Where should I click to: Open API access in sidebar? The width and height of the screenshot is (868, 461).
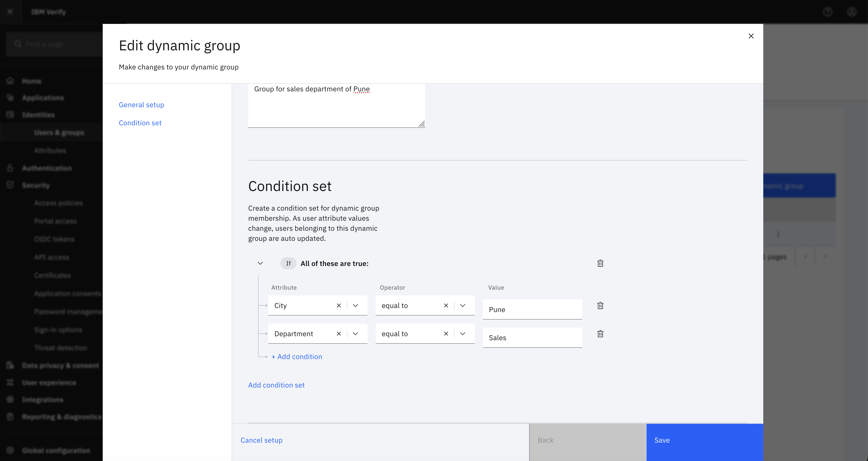click(52, 257)
